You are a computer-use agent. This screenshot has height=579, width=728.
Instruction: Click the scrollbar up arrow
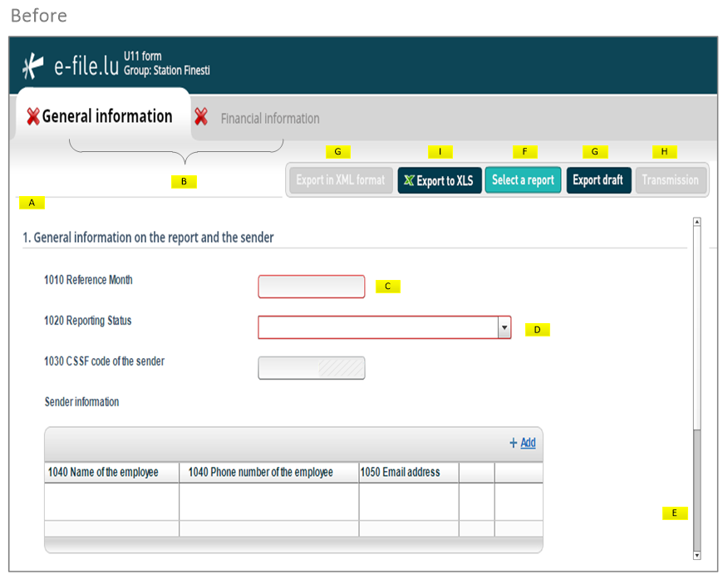(x=697, y=222)
